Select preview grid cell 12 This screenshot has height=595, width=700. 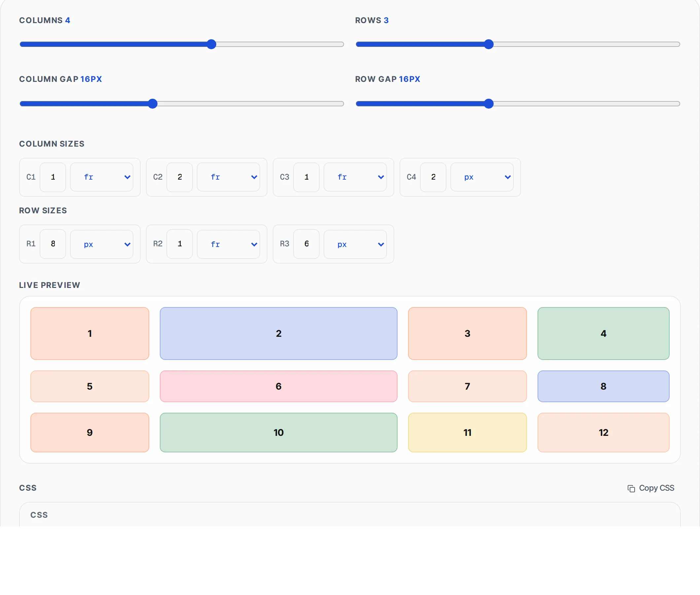point(604,433)
